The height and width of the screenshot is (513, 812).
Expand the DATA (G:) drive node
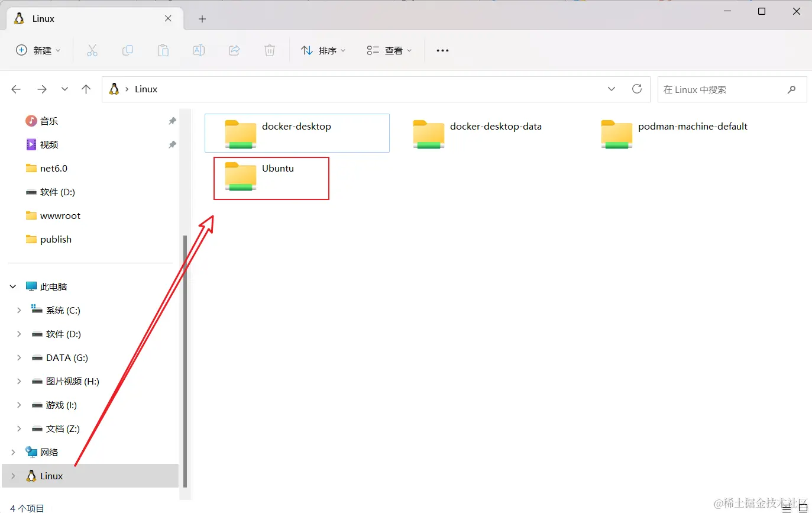pos(19,358)
